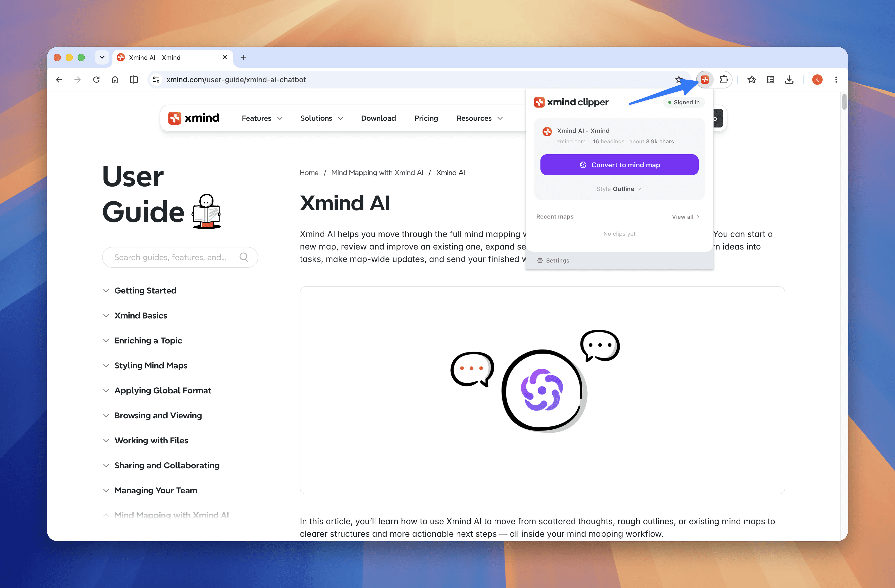Open the browser Extensions puzzle icon
895x588 pixels.
pyautogui.click(x=723, y=80)
